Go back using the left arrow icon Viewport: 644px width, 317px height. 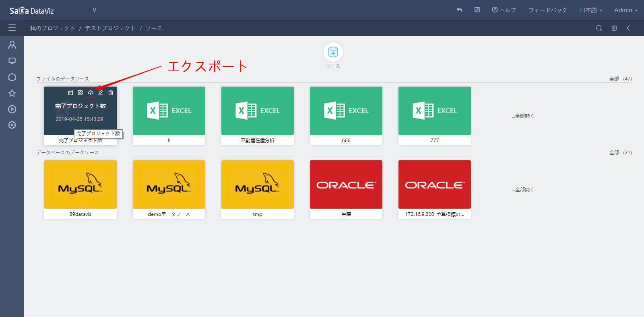tap(629, 28)
